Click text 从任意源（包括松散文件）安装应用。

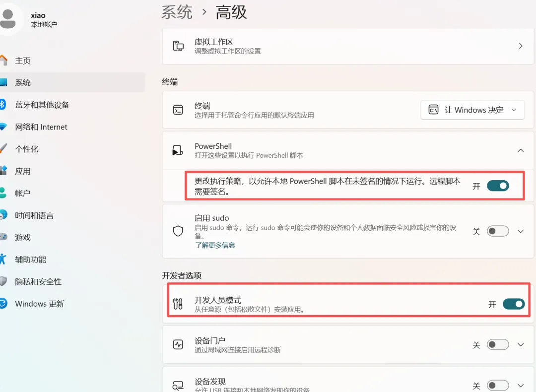coord(250,309)
